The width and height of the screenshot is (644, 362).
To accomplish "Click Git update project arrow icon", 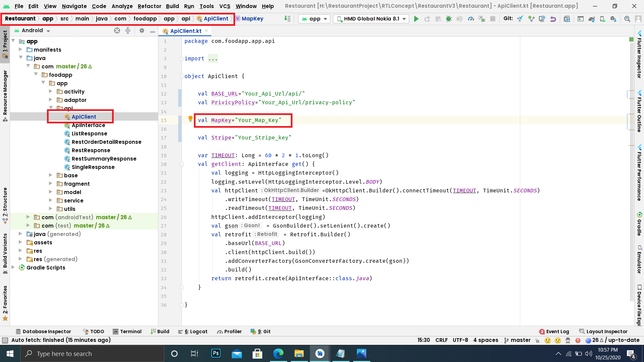I will pyautogui.click(x=520, y=19).
